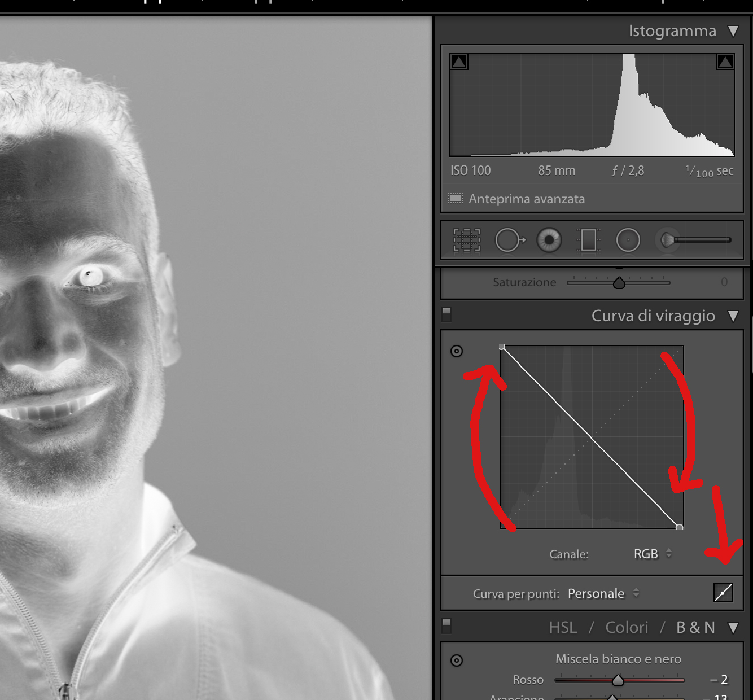753x700 pixels.
Task: Collapse the Istogramma panel
Action: point(733,31)
